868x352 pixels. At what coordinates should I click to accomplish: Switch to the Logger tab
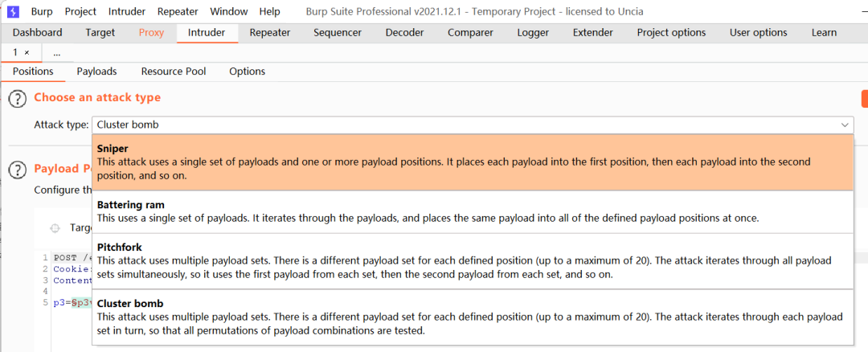point(533,33)
